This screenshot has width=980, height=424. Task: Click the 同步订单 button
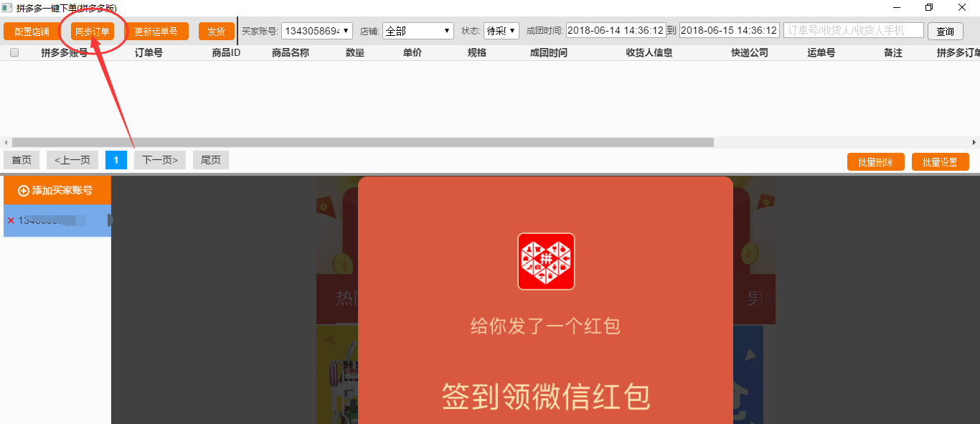click(x=93, y=32)
